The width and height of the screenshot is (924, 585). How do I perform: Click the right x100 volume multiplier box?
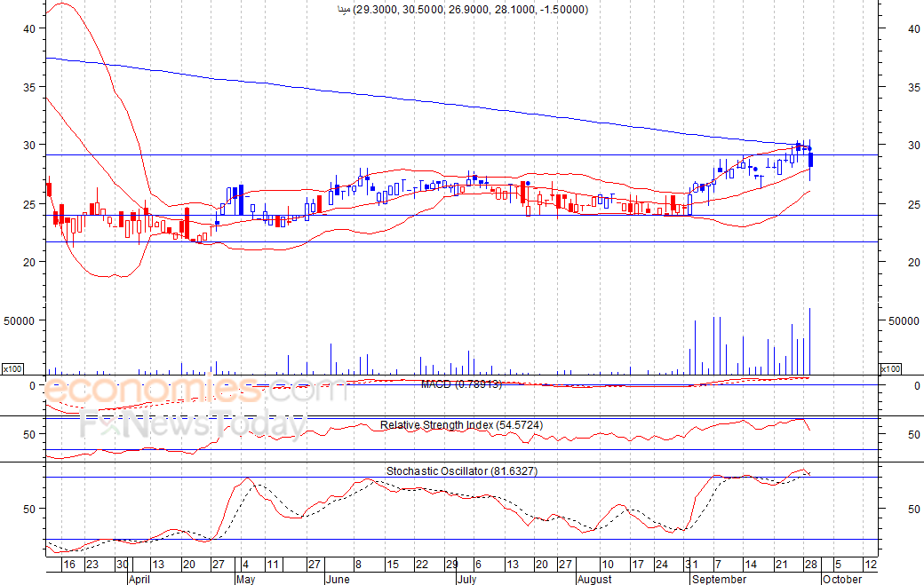coord(890,369)
